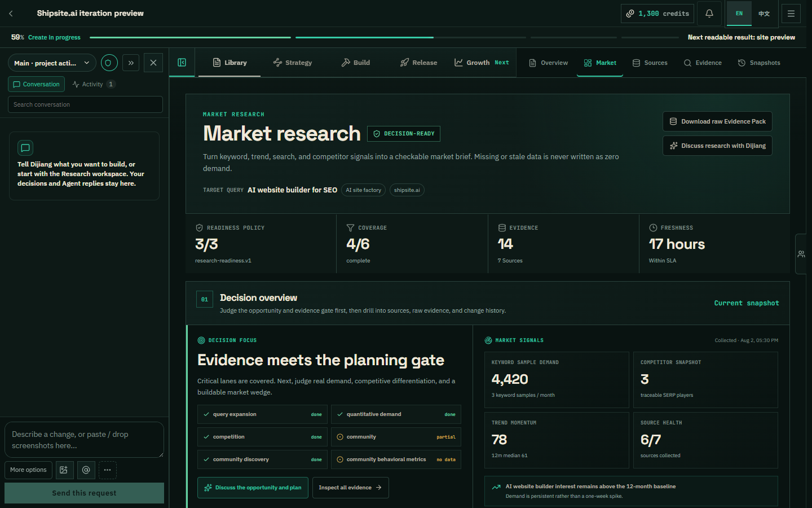Focus the Describe a change text box
Image resolution: width=812 pixels, height=508 pixels.
click(x=84, y=440)
